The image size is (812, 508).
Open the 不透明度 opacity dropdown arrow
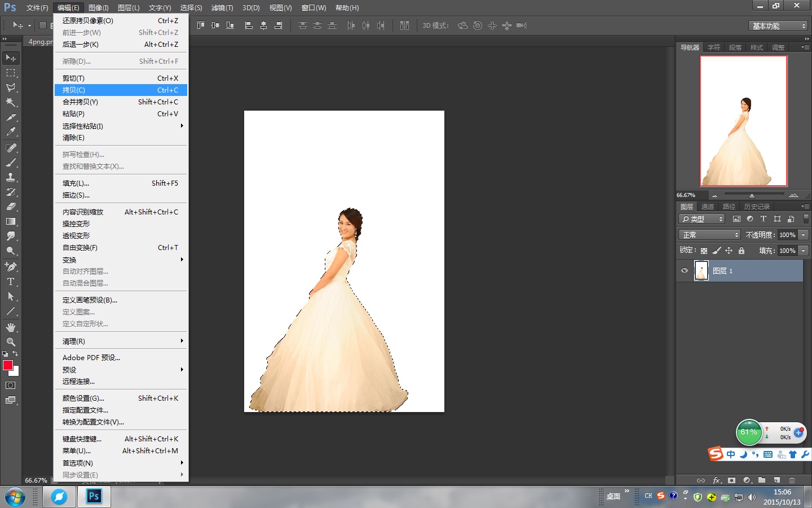[x=804, y=235]
